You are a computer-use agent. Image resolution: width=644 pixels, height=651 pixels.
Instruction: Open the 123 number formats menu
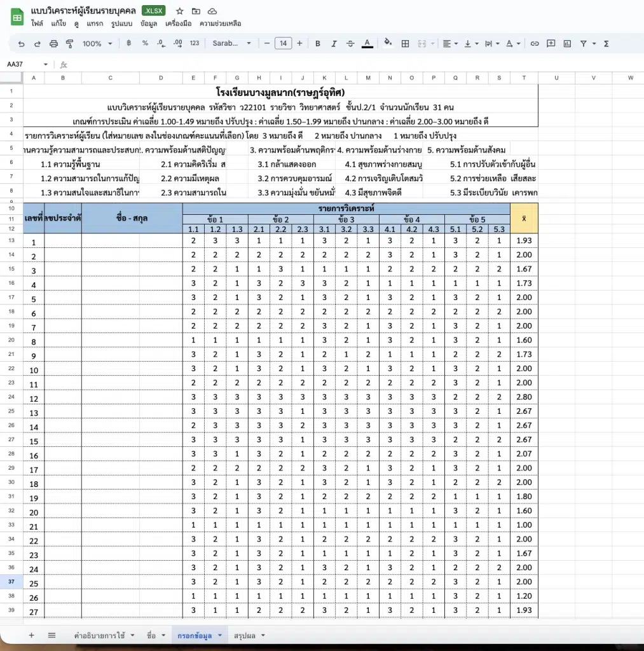coord(195,43)
